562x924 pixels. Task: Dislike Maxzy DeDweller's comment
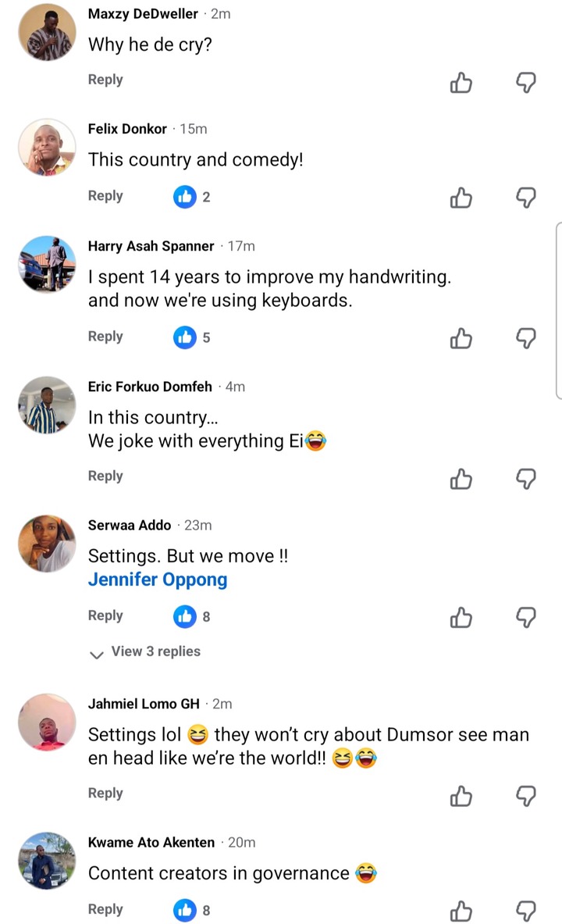coord(527,82)
